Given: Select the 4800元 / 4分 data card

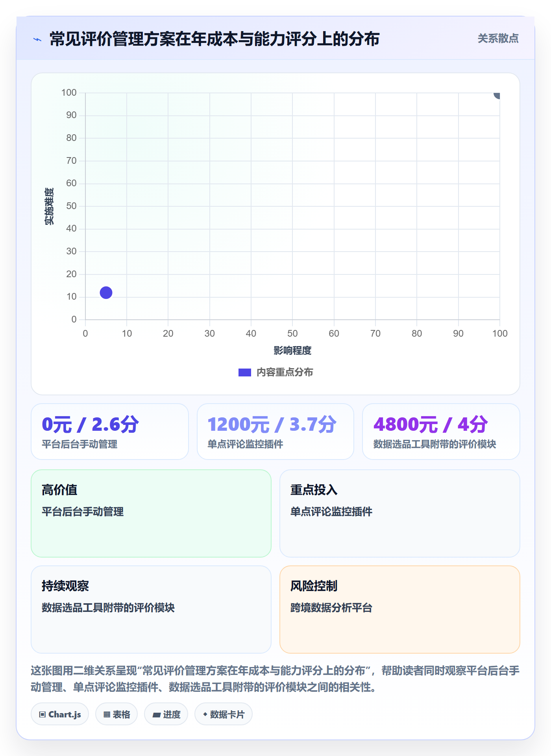Looking at the screenshot, I should coord(441,432).
